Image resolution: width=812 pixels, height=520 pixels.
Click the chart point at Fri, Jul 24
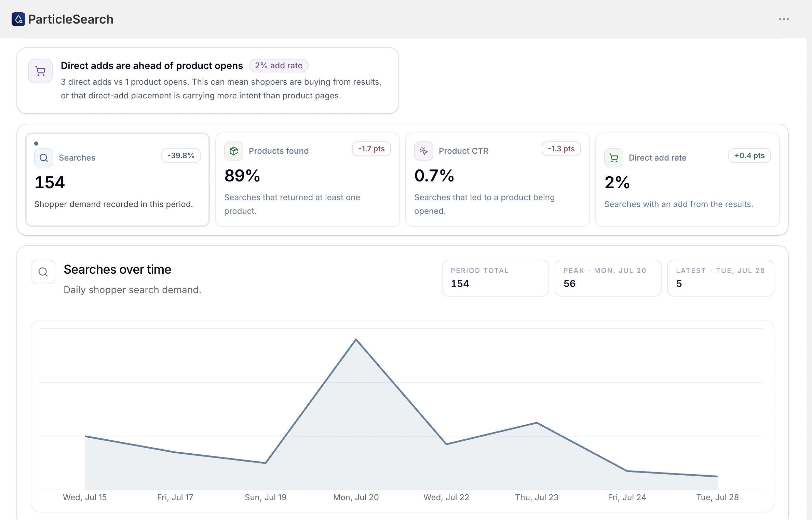(627, 471)
